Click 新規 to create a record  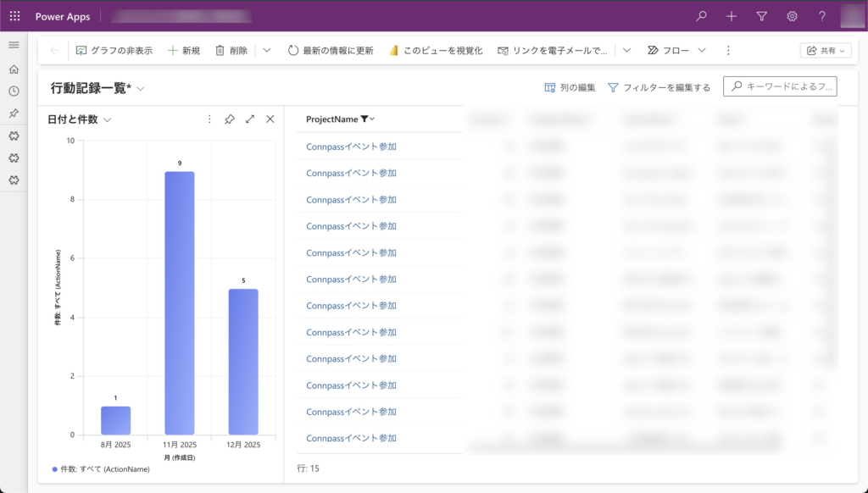(184, 51)
